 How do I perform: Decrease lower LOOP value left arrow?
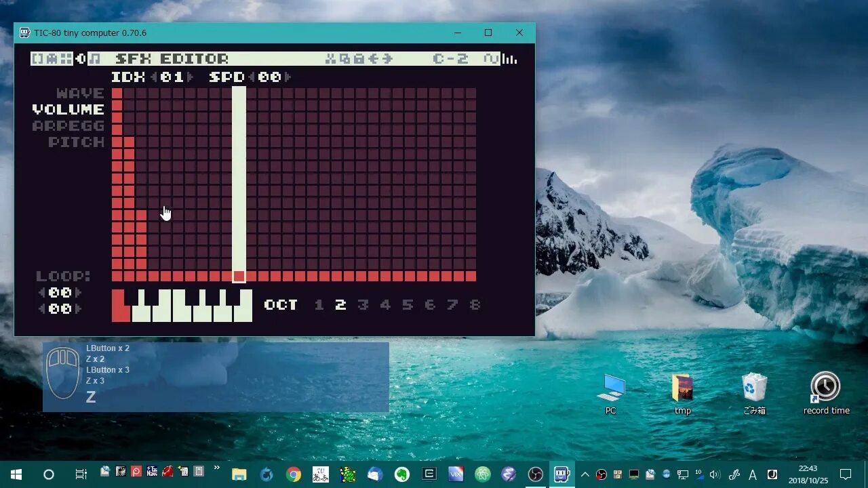[42, 309]
